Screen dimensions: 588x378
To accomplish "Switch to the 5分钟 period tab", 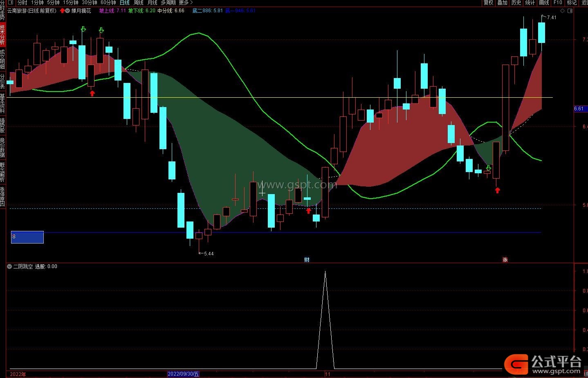I will [x=53, y=2].
